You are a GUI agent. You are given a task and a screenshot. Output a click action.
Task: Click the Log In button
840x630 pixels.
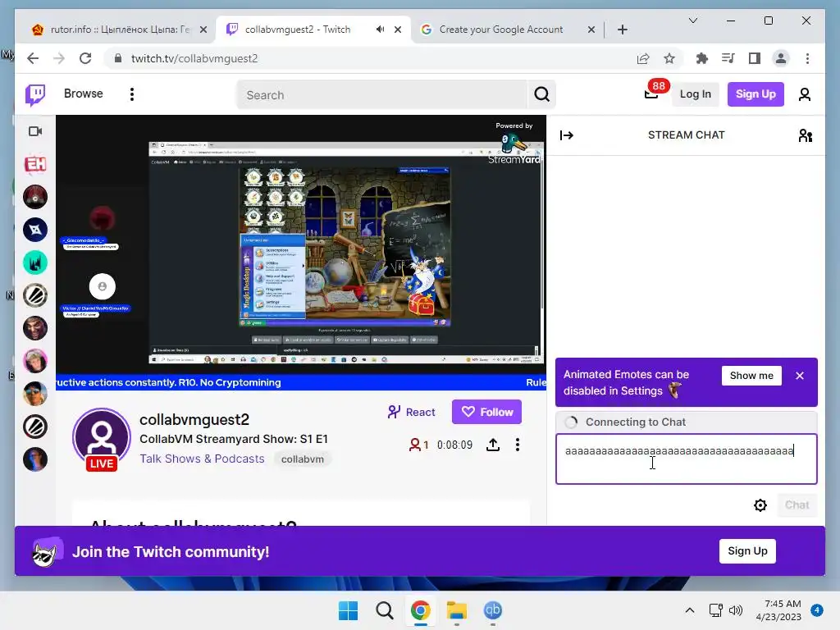(695, 94)
